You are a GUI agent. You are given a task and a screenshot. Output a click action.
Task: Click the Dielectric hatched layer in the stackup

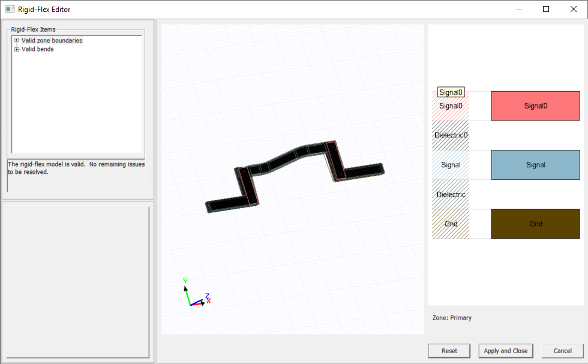coord(450,194)
